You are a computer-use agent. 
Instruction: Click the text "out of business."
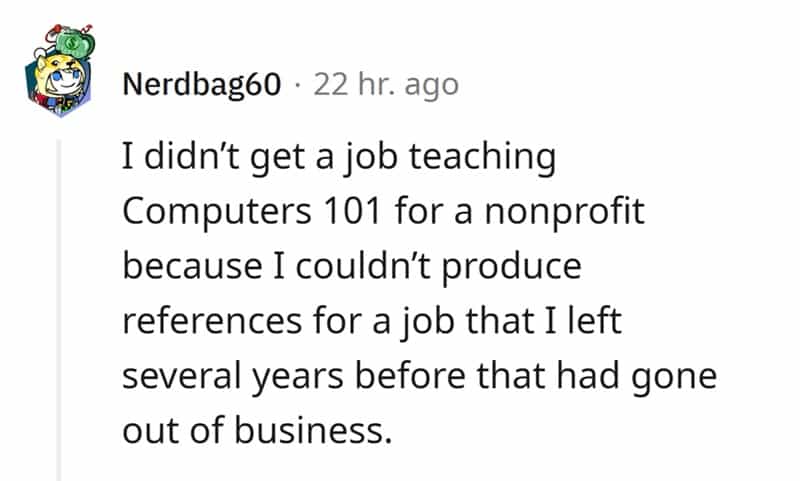coord(256,431)
